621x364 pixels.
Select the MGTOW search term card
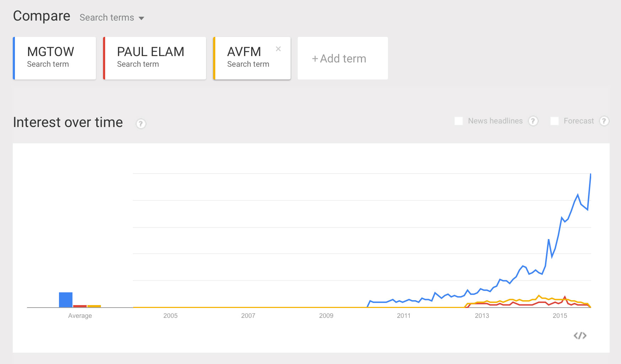pyautogui.click(x=55, y=58)
